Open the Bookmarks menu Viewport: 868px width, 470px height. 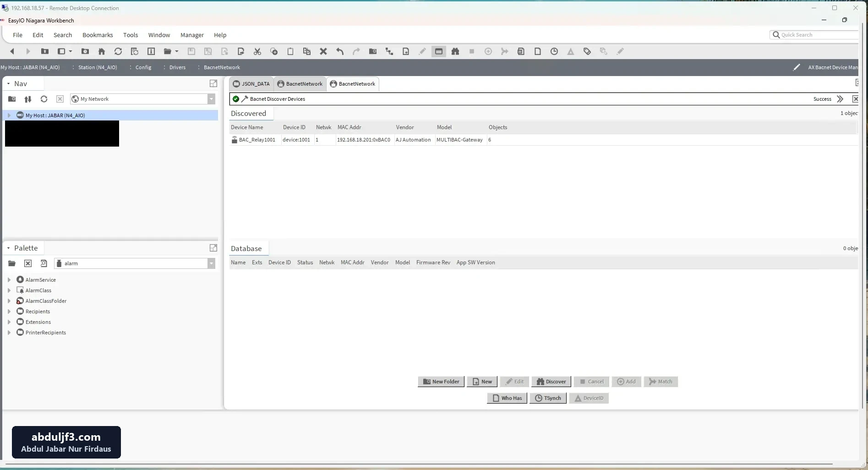pyautogui.click(x=98, y=35)
